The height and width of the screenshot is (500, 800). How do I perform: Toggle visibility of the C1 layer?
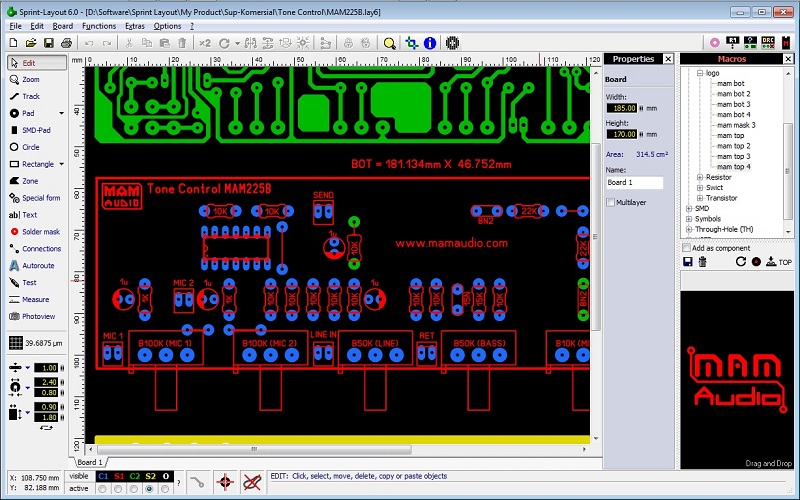tap(101, 476)
